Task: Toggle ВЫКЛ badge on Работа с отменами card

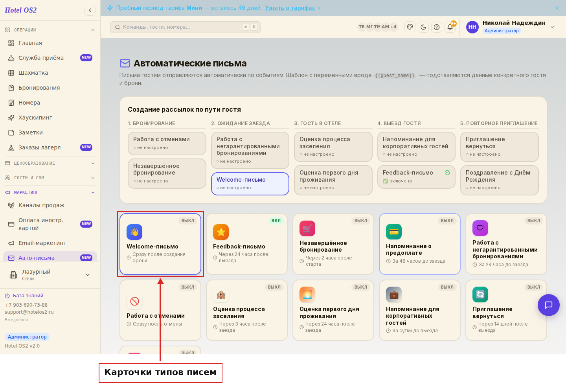Action: [188, 287]
